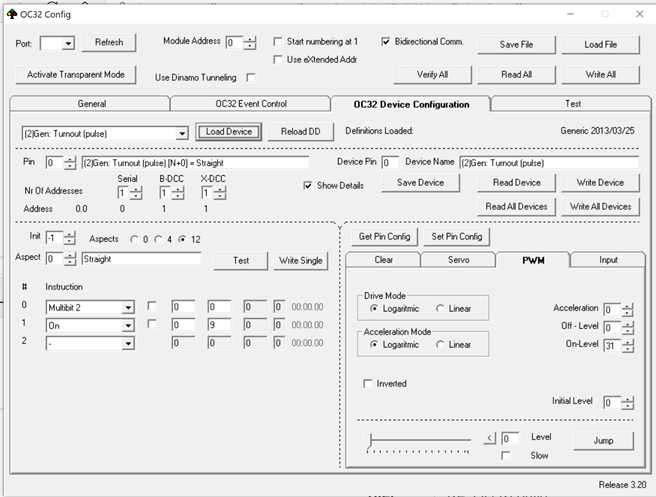This screenshot has width=656, height=497.
Task: Click the small '<' button beside Level field
Action: (x=489, y=438)
